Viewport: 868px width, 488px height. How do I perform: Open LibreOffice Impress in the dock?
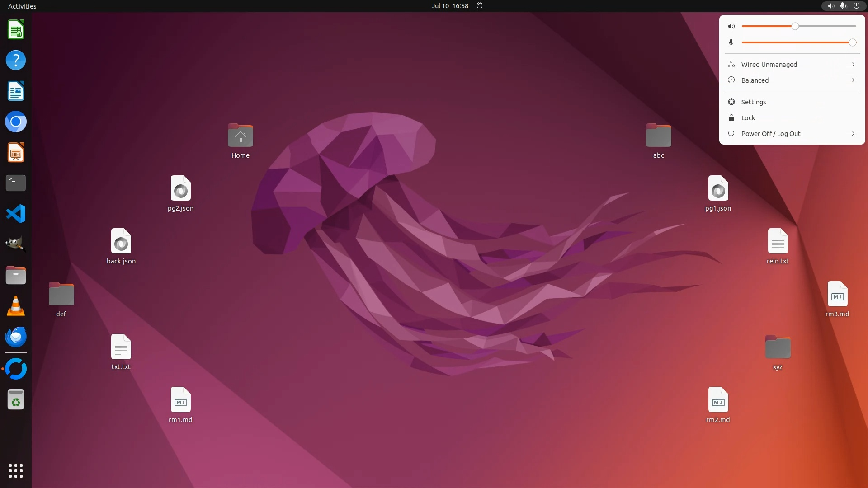tap(16, 153)
